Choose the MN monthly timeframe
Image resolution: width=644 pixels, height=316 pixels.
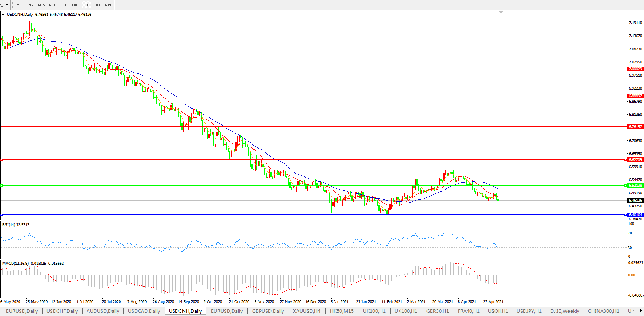[108, 5]
